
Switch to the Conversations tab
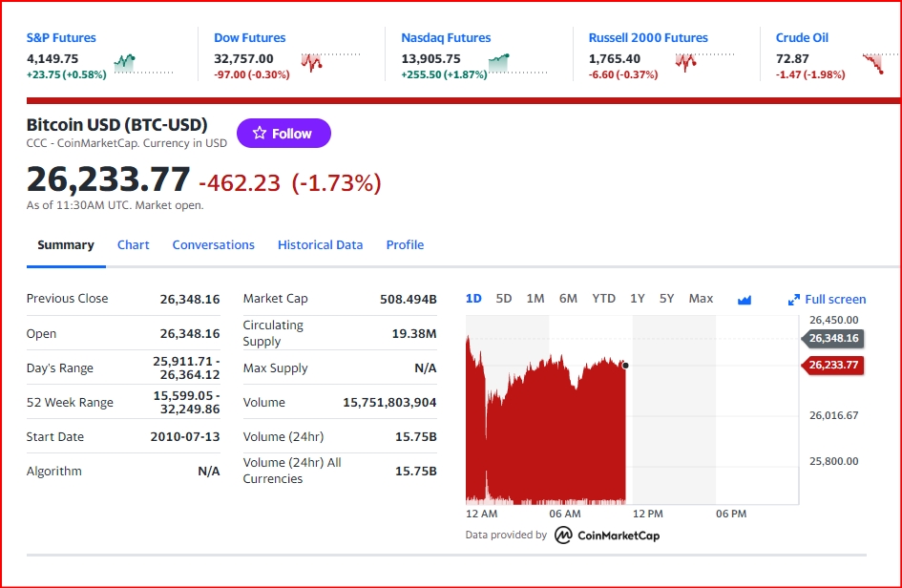pyautogui.click(x=214, y=245)
